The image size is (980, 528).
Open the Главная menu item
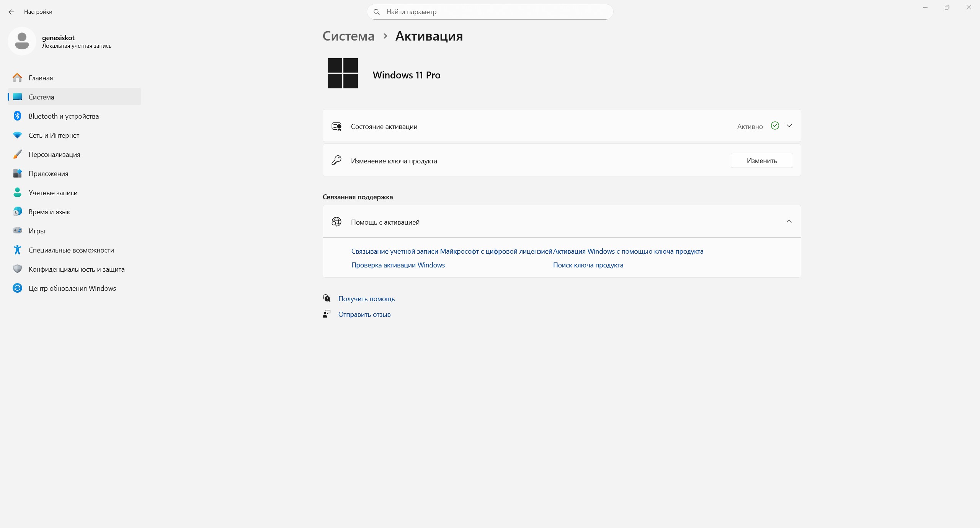point(41,78)
